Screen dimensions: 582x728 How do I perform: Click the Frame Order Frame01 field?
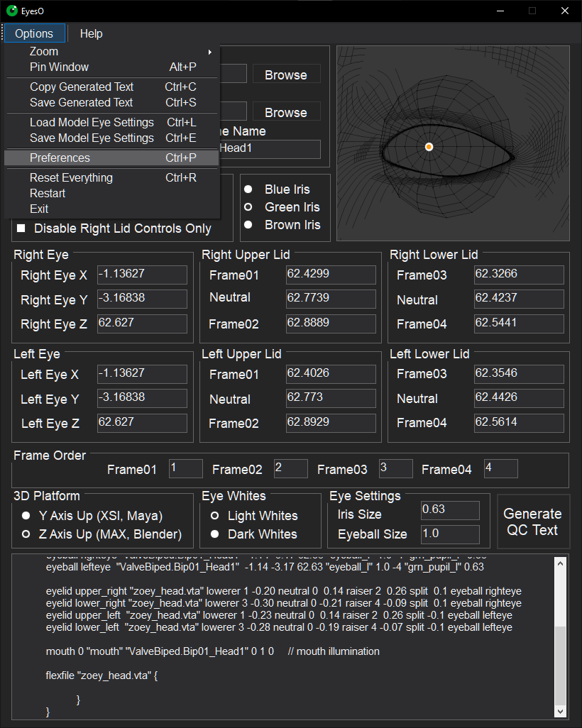(186, 468)
